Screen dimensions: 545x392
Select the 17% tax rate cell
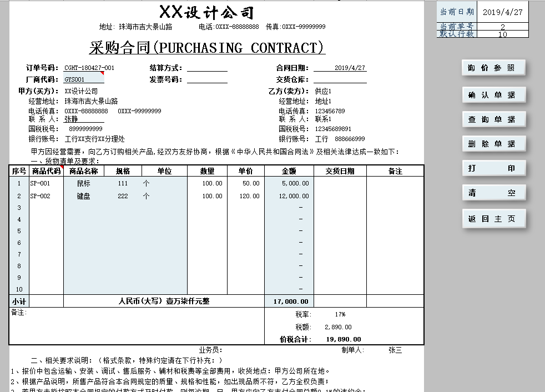(x=340, y=314)
